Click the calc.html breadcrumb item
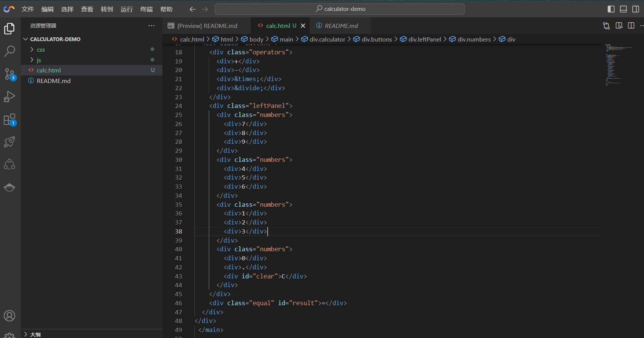This screenshot has width=644, height=338. [188, 39]
